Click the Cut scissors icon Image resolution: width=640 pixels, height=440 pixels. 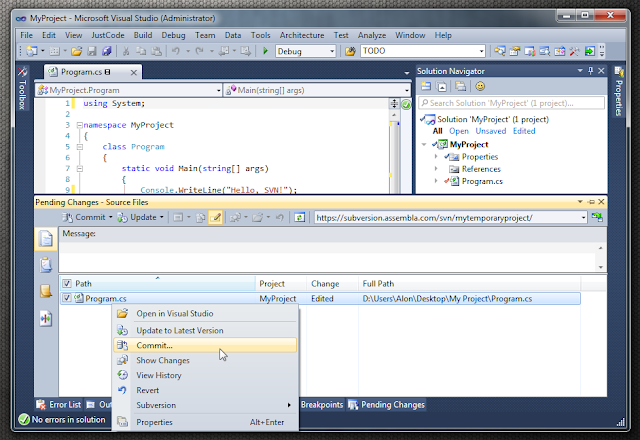coord(126,51)
